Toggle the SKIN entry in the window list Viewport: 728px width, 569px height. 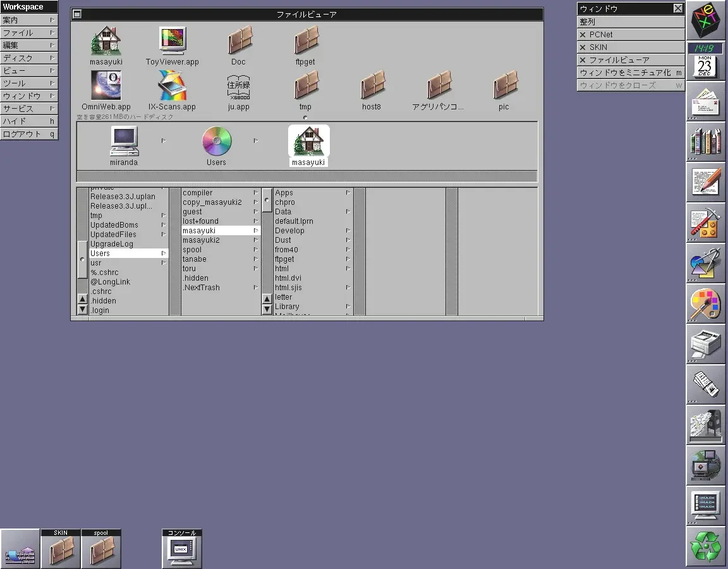(x=583, y=47)
